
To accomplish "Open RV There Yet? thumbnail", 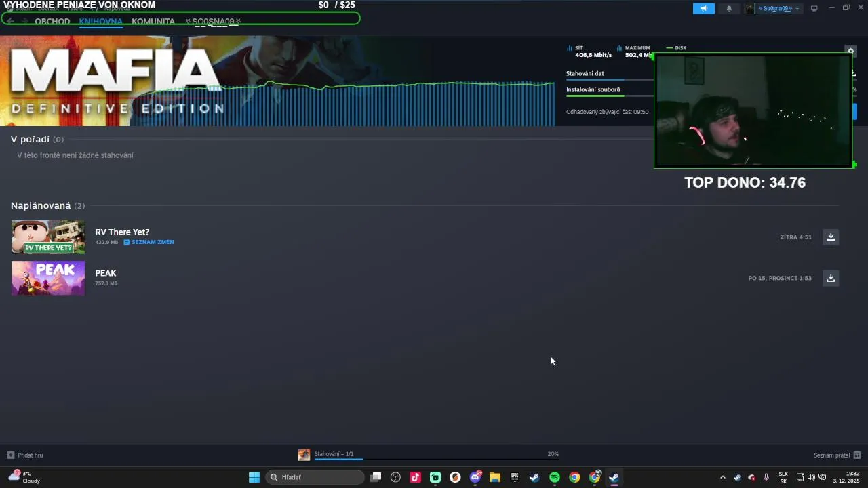I will point(48,237).
